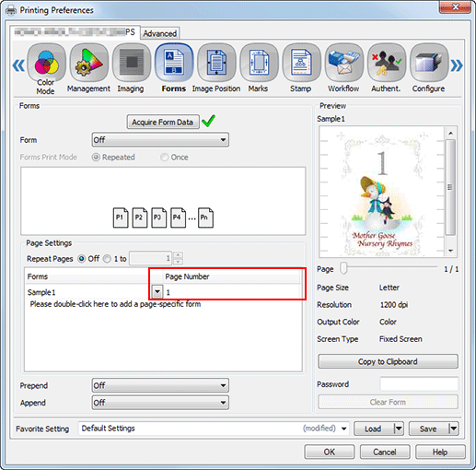The image size is (476, 470).
Task: Open the Marks icon
Action: coord(259,63)
